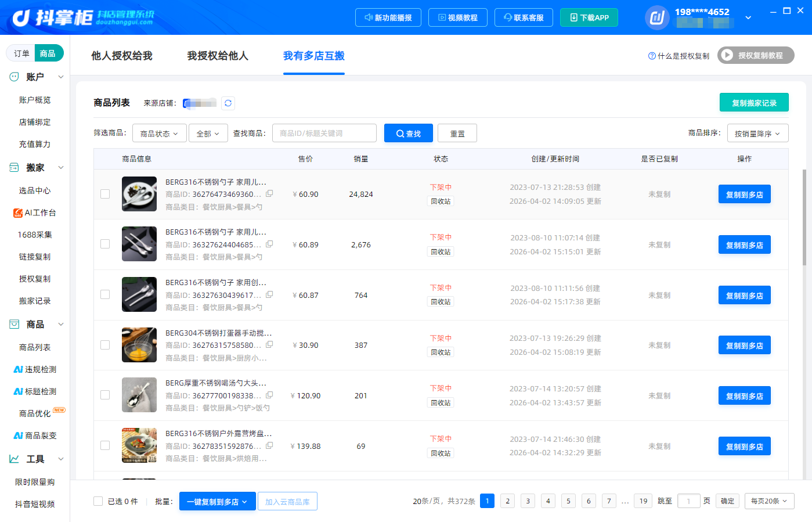Switch to the 我授权给他人 tab
Image resolution: width=812 pixels, height=522 pixels.
click(218, 56)
